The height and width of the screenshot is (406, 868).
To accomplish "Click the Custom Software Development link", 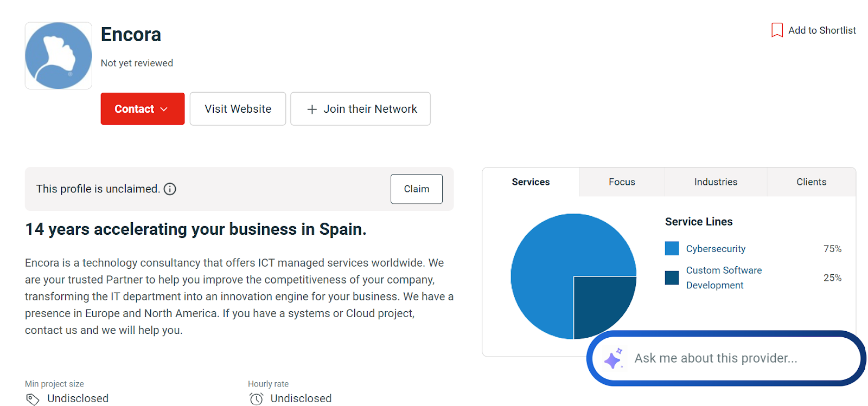I will [x=724, y=278].
